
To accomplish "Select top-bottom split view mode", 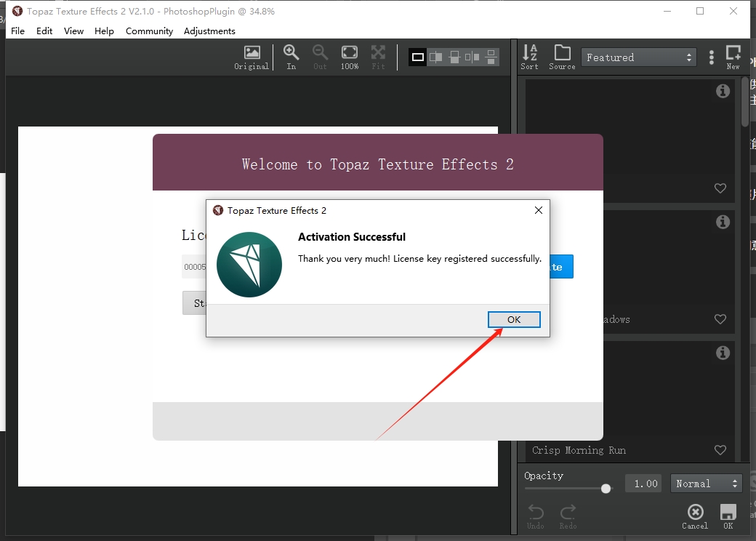I will click(454, 57).
